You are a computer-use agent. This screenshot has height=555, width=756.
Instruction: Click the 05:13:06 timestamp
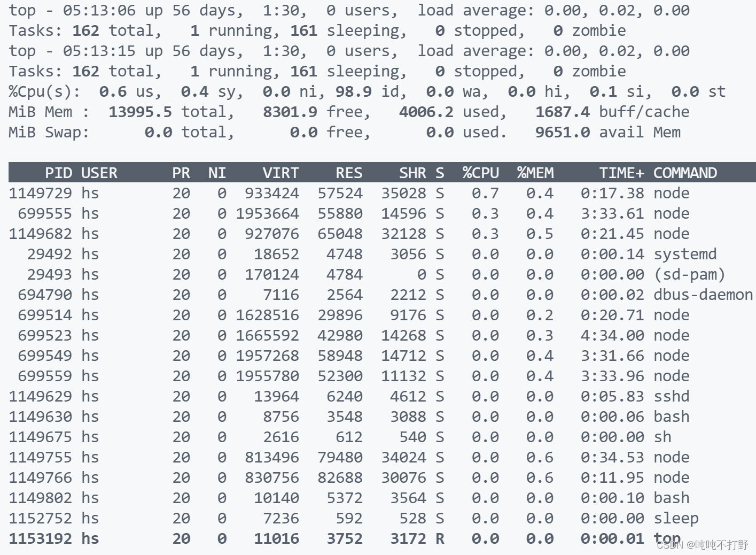(x=99, y=10)
